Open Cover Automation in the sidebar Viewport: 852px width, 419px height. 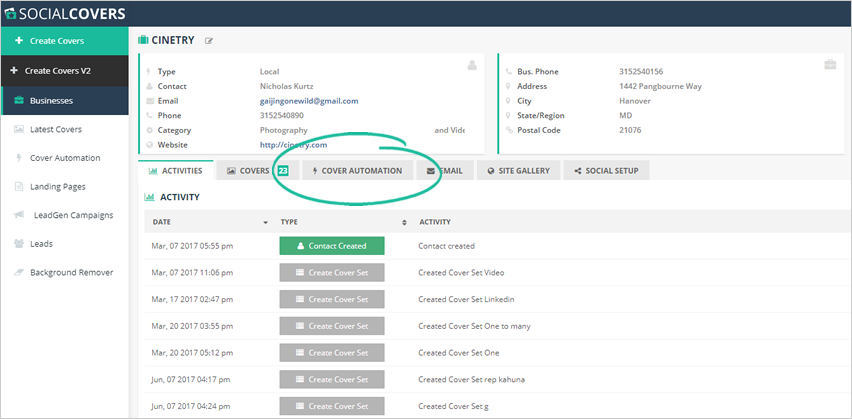[x=65, y=158]
